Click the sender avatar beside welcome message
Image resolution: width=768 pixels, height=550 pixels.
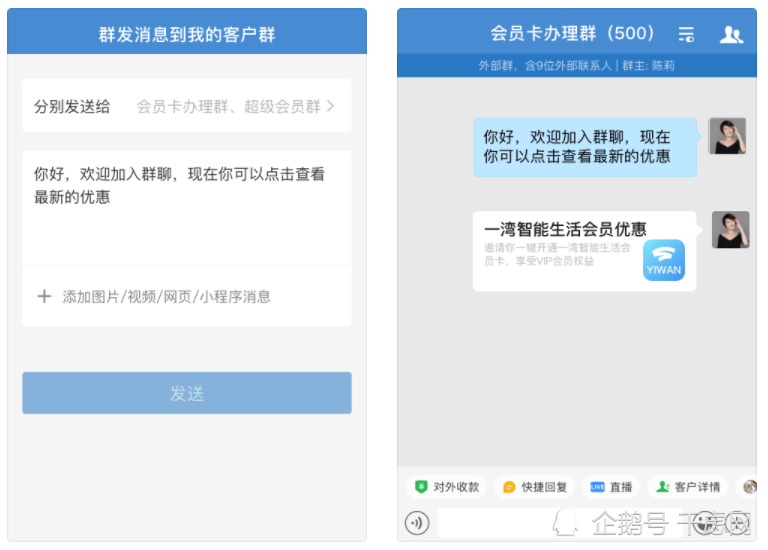tap(728, 136)
